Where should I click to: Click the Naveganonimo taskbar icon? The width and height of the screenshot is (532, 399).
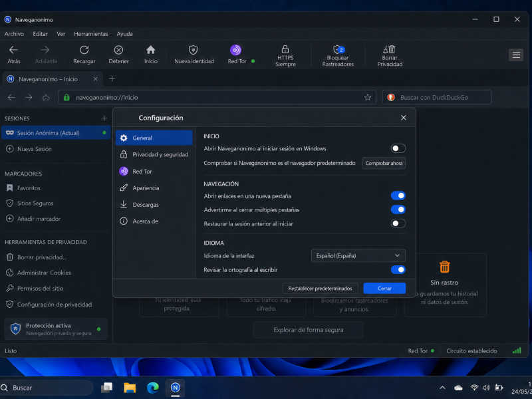pyautogui.click(x=175, y=388)
